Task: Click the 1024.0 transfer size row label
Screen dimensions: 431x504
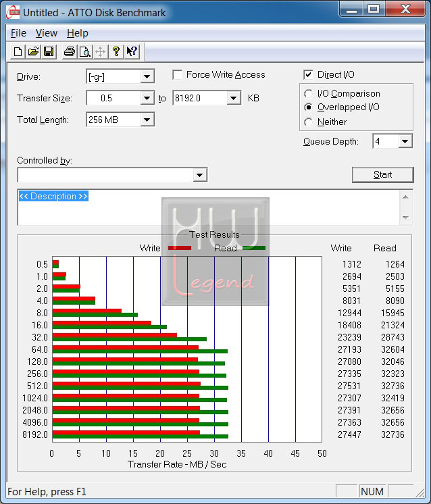Action: click(x=35, y=398)
